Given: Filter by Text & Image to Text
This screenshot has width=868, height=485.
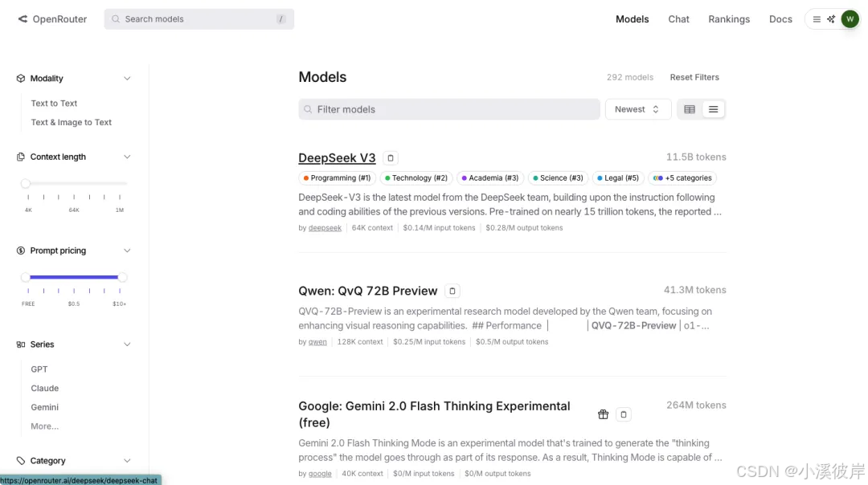Looking at the screenshot, I should coord(71,122).
